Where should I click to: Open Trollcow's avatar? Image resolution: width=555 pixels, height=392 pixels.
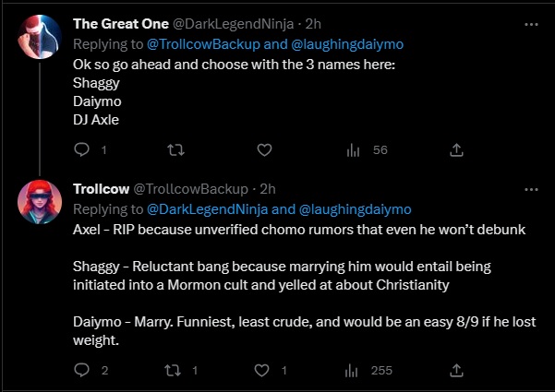41,200
